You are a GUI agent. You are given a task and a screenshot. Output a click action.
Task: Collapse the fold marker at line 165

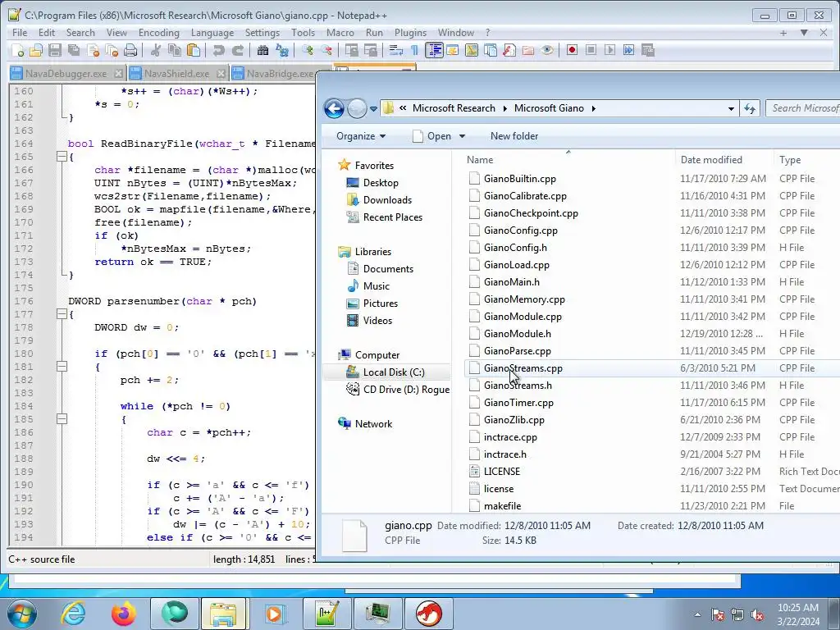pyautogui.click(x=62, y=157)
